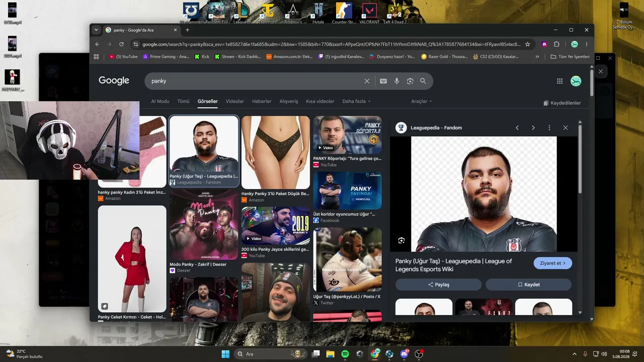Viewport: 644px width, 362px height.
Task: Open the Google apps grid
Action: (559, 81)
